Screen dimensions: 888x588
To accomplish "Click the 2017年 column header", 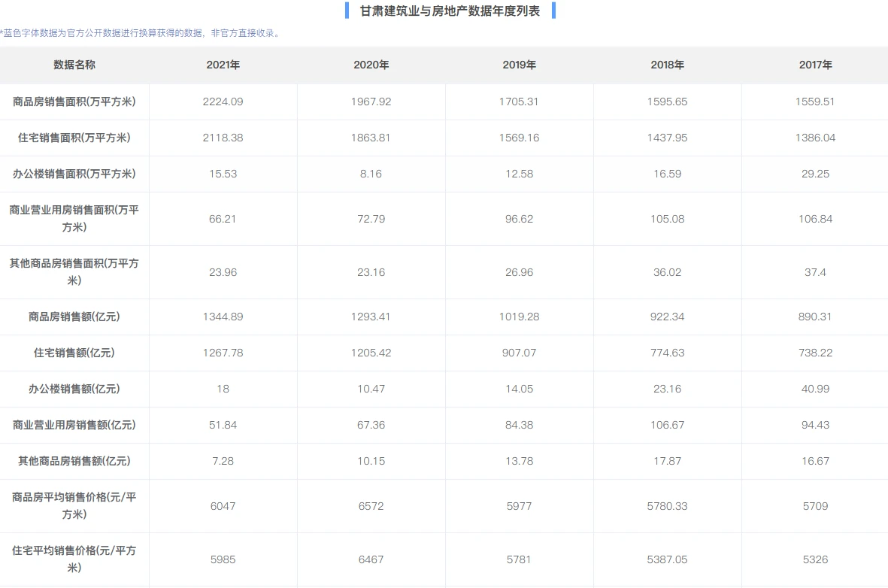I will click(816, 65).
